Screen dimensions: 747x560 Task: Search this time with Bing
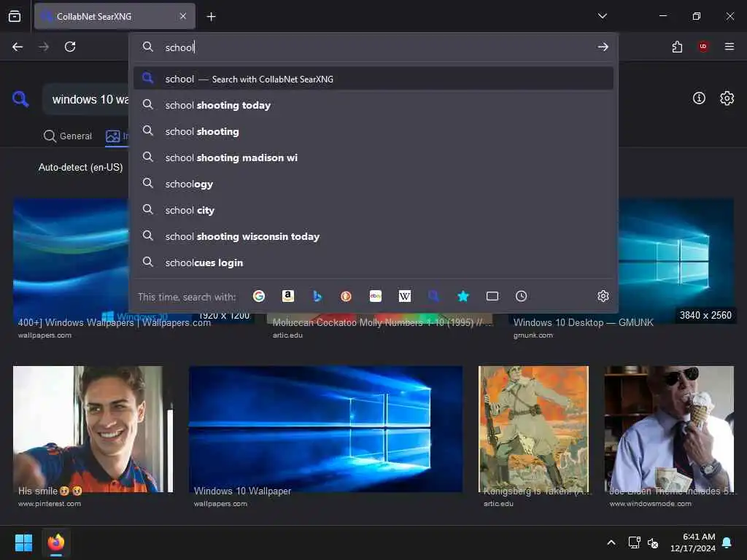[x=317, y=296]
